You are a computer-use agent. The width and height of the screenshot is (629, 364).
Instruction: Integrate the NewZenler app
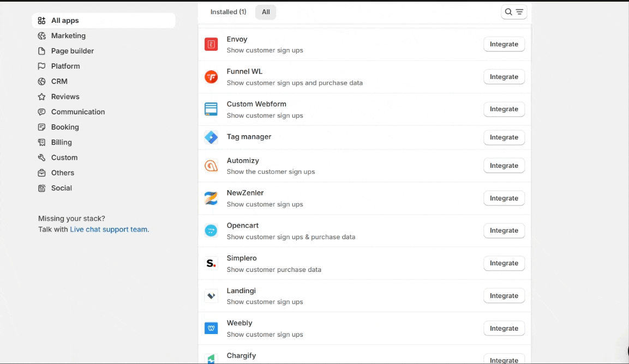click(504, 198)
